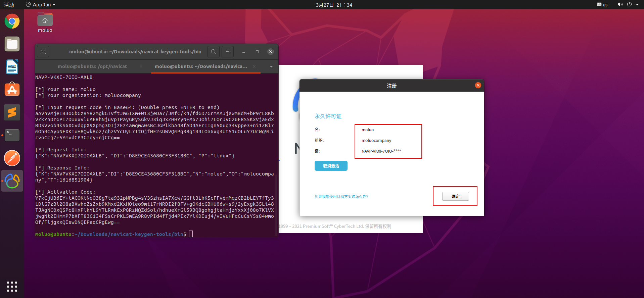Launch Sublime Text from the dock
Image resolution: width=644 pixels, height=298 pixels.
coord(12,112)
